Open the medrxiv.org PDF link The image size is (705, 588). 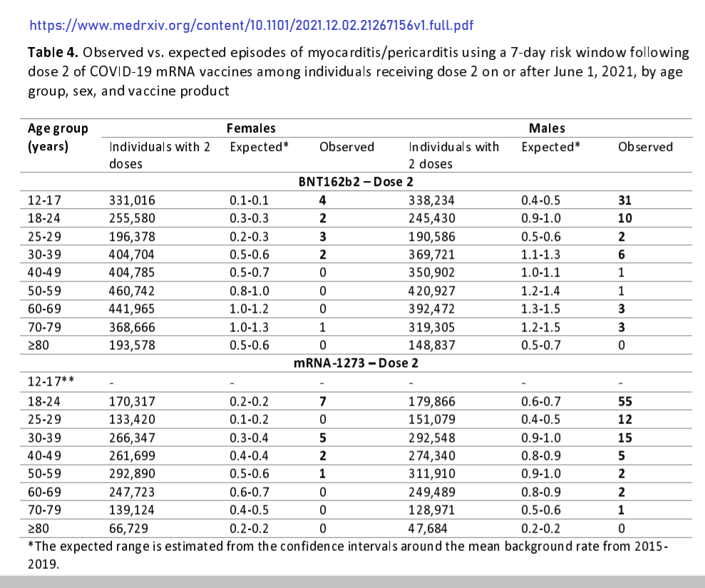[251, 26]
